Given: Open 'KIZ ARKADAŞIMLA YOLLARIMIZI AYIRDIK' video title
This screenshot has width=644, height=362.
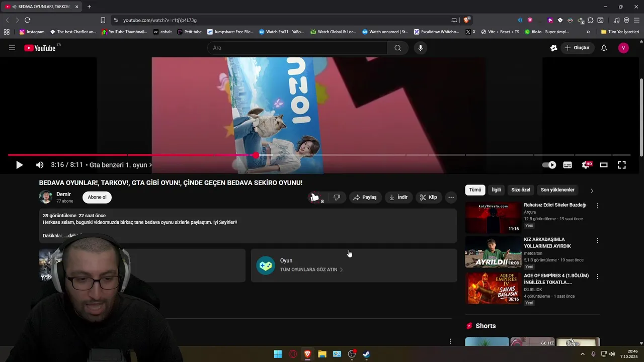Looking at the screenshot, I should tap(547, 243).
